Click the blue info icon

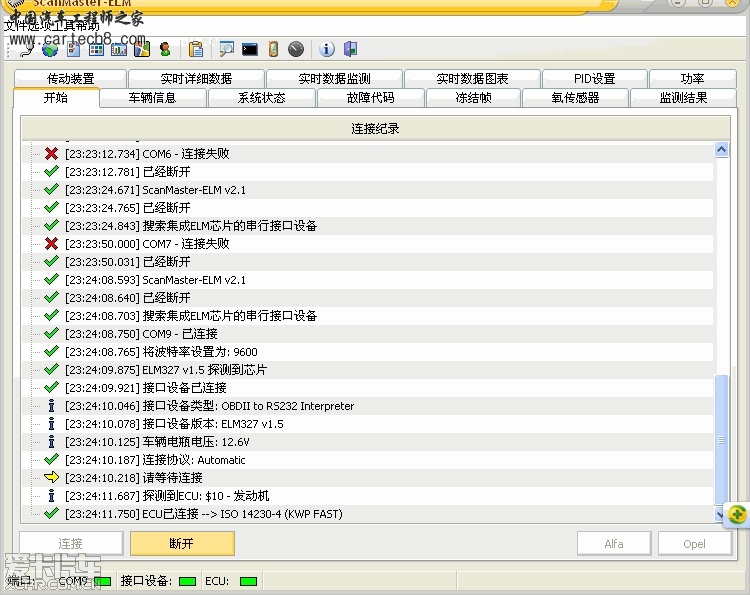pos(327,49)
